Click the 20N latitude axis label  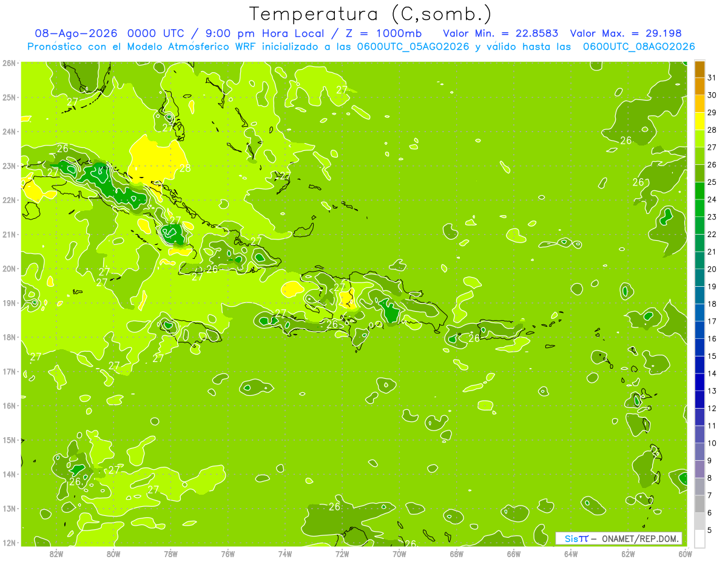point(10,269)
